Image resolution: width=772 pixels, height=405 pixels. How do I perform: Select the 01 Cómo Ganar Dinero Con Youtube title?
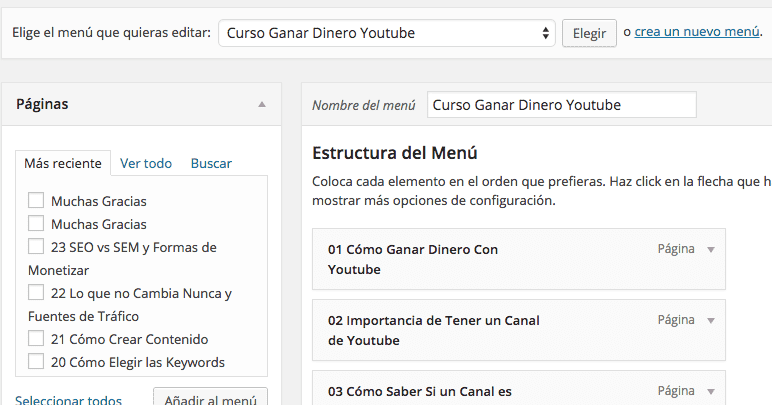pos(413,259)
